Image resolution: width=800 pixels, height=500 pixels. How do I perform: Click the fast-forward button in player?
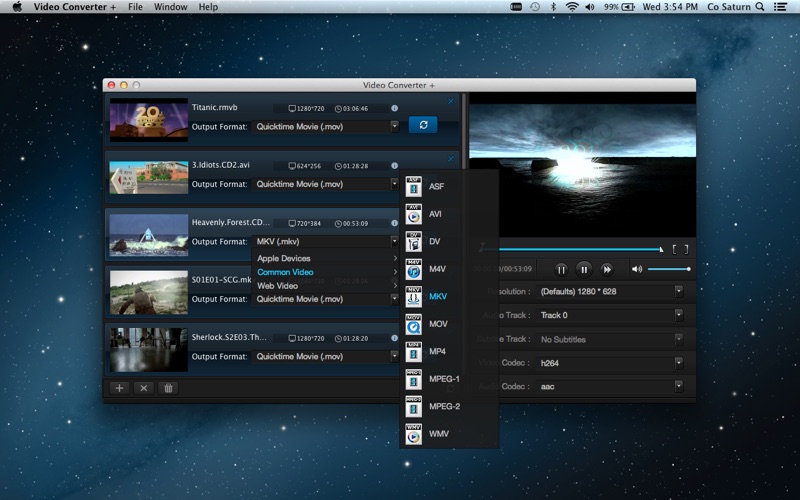tap(607, 269)
